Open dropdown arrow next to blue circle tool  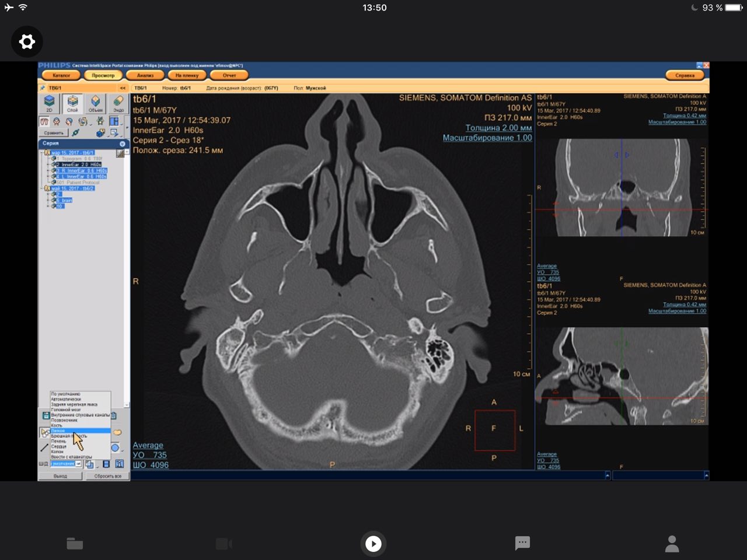point(123,451)
